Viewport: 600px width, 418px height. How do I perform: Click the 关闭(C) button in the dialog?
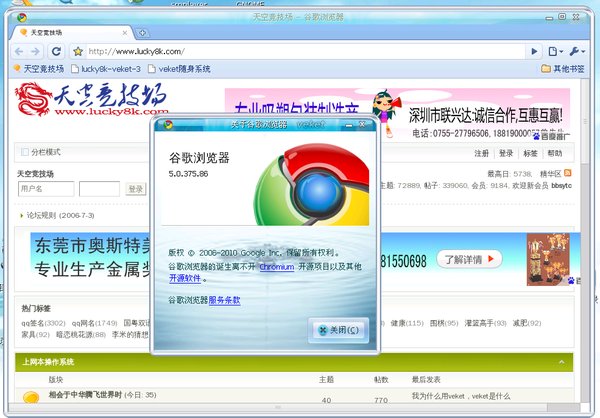(338, 330)
